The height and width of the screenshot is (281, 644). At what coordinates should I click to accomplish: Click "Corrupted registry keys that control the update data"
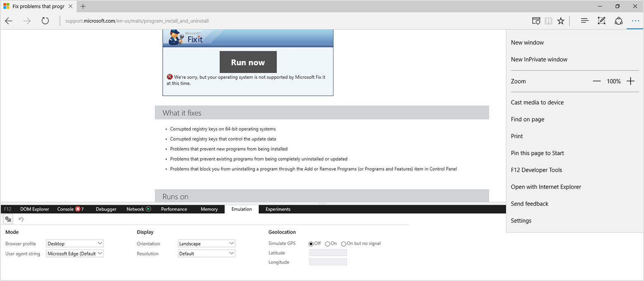coord(223,139)
